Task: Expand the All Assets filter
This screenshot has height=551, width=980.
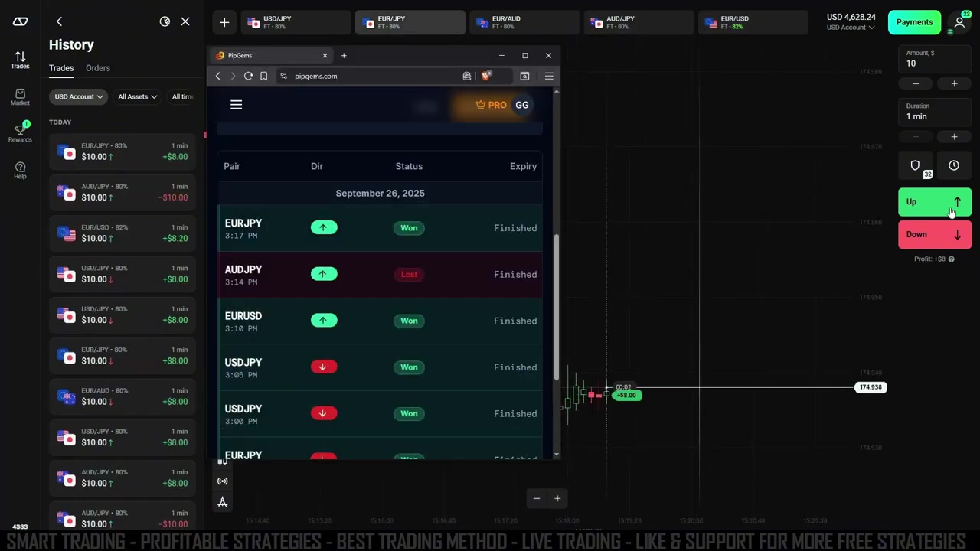Action: (137, 96)
